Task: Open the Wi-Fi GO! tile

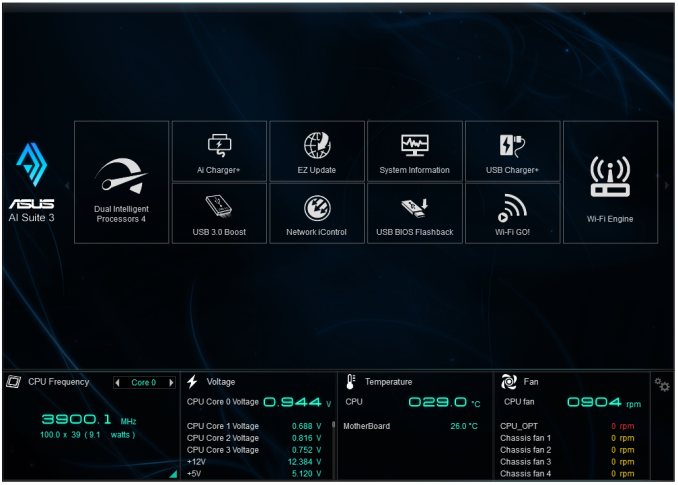Action: point(512,213)
